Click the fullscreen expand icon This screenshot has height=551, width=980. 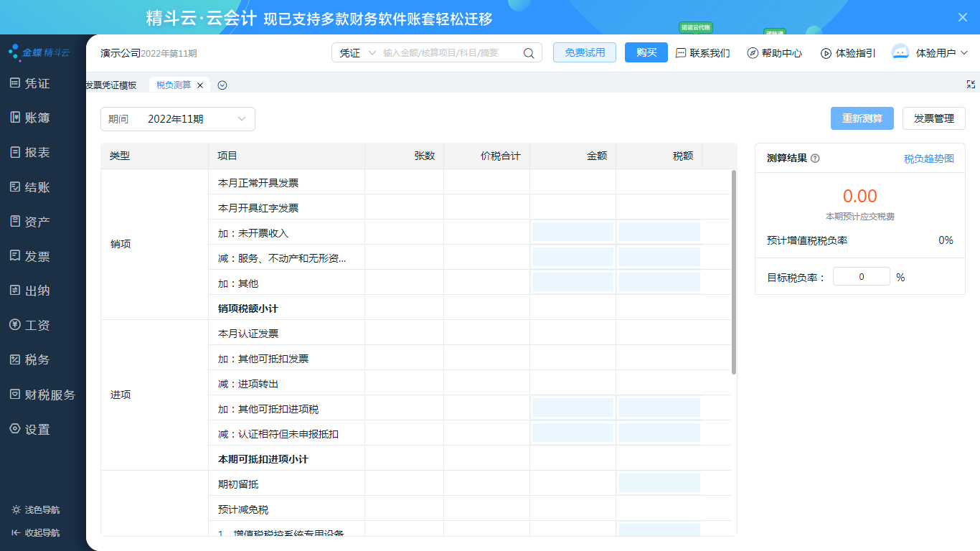971,85
